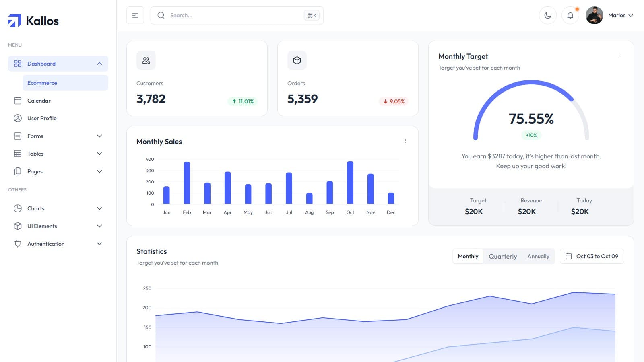
Task: Focus the Search input field
Action: 237,15
